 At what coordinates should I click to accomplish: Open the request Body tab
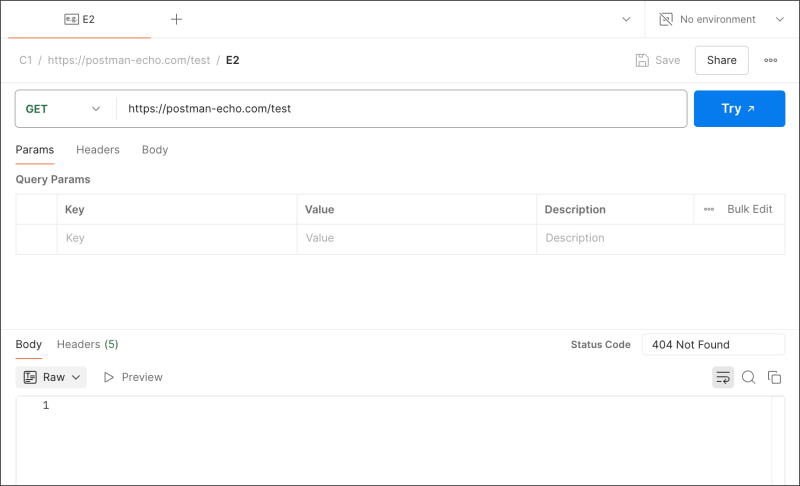tap(155, 150)
